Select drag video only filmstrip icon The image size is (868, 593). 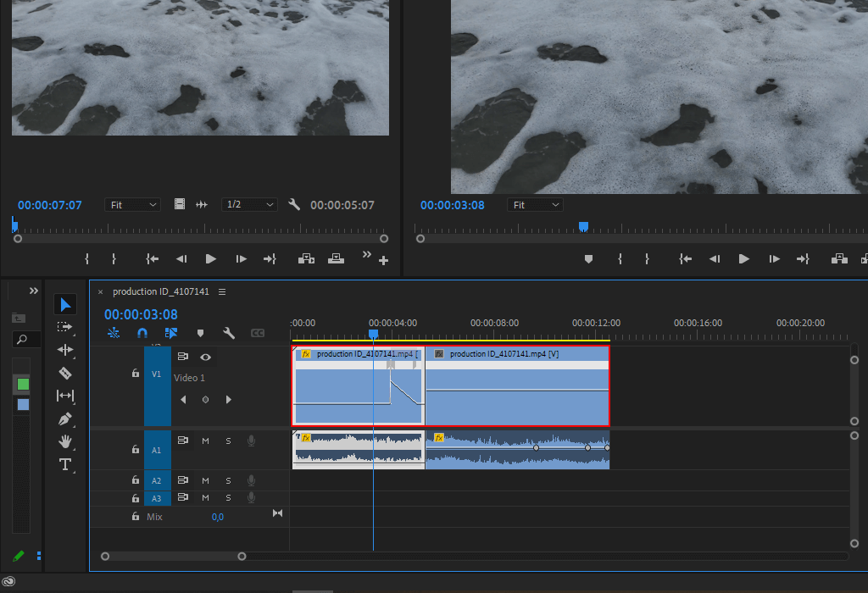click(180, 204)
